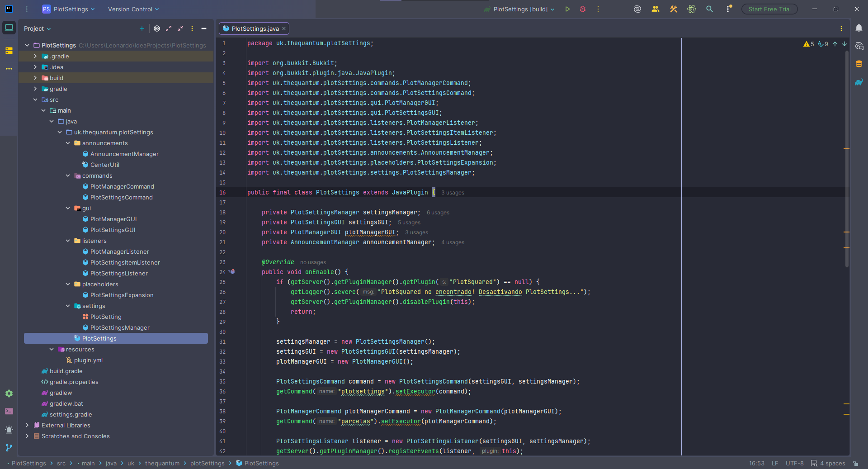Viewport: 868px width, 469px height.
Task: Click the UTF-8 encoding status item
Action: click(794, 463)
